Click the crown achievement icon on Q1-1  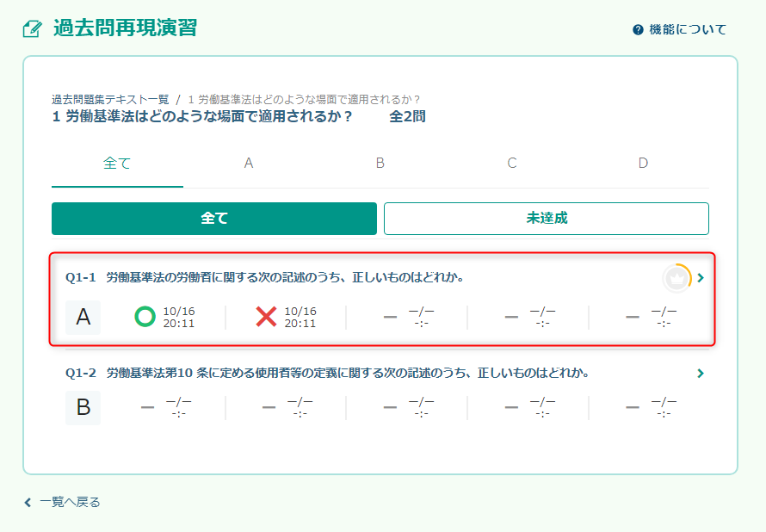click(677, 278)
